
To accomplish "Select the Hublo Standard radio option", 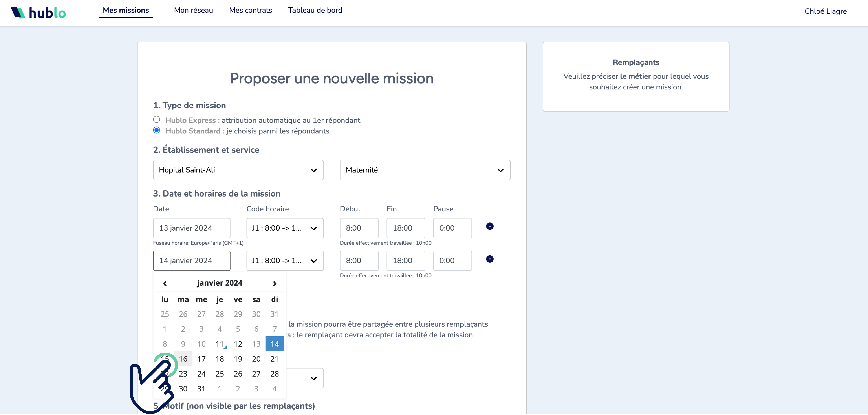I will (157, 130).
